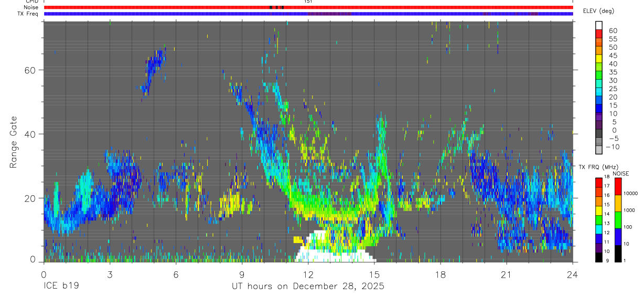644x297 pixels.
Task: Select the yellow 14–15 MHz TX FRQ swatch
Action: pyautogui.click(x=599, y=211)
